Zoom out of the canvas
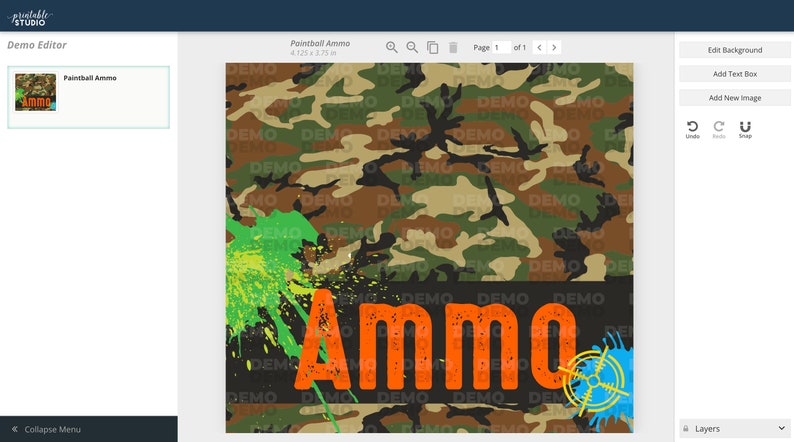The image size is (794, 442). coord(412,47)
